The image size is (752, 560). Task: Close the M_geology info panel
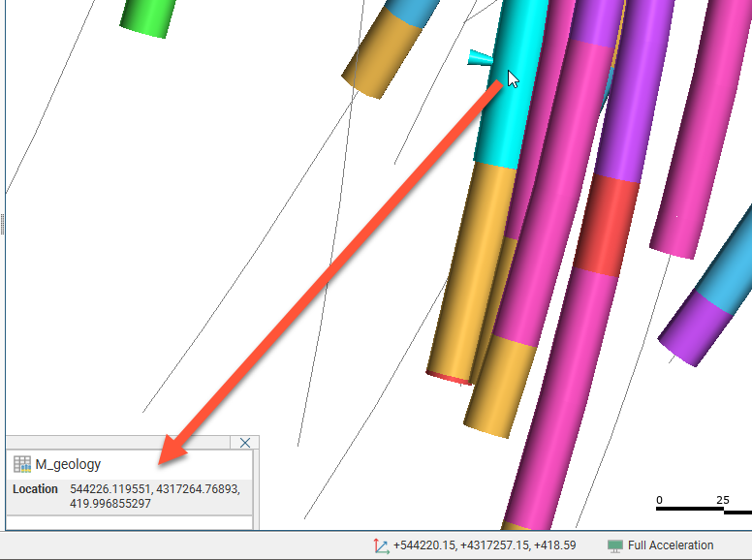click(244, 443)
